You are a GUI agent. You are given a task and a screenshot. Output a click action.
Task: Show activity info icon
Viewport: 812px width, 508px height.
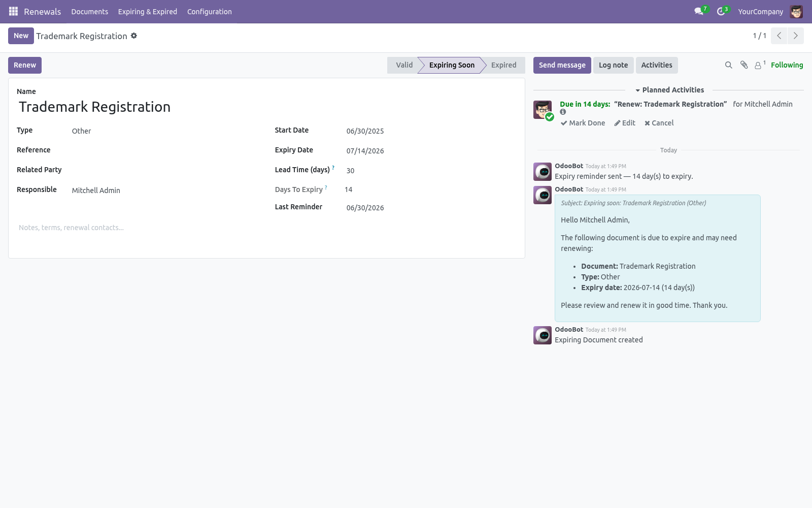point(563,112)
